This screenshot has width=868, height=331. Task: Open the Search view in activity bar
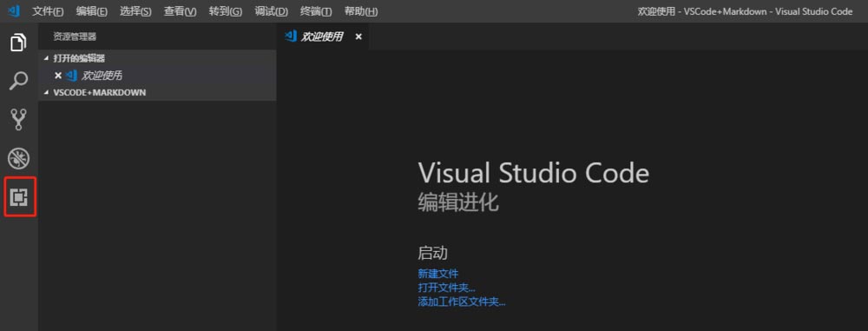[19, 81]
